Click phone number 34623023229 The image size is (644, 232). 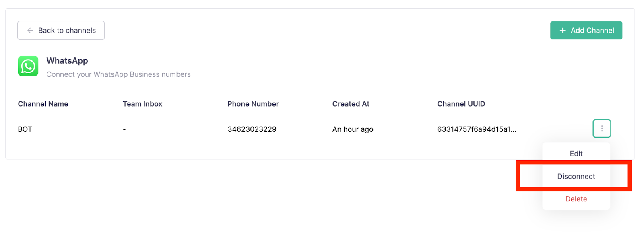coord(252,129)
